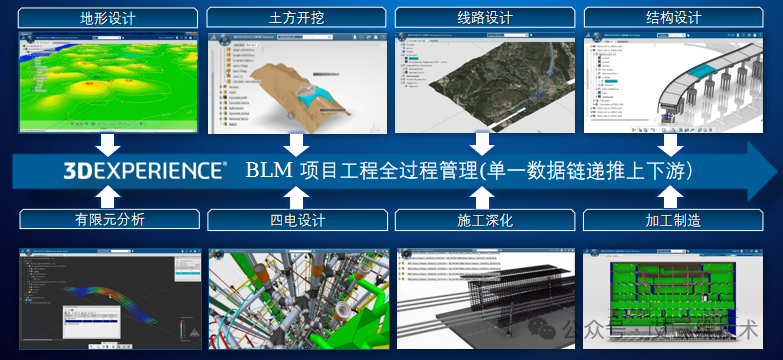Select the 加工制造 label box
This screenshot has width=783, height=360.
[x=673, y=220]
